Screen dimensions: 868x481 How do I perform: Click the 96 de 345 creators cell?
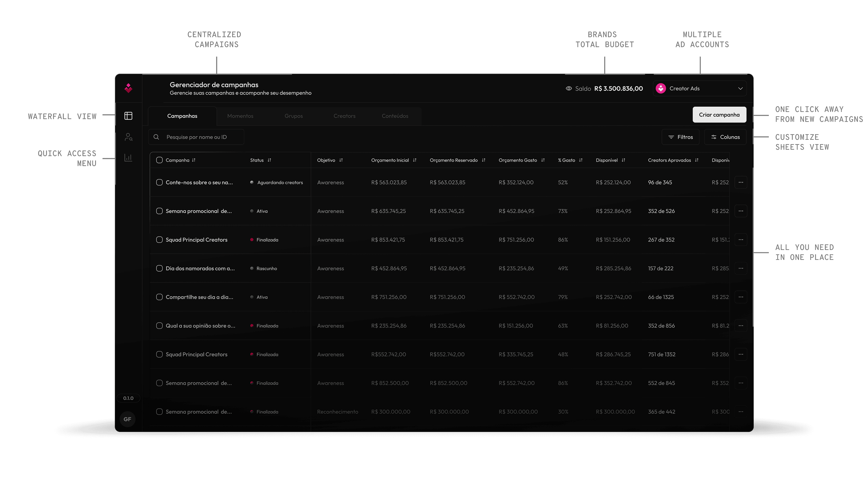pos(660,182)
